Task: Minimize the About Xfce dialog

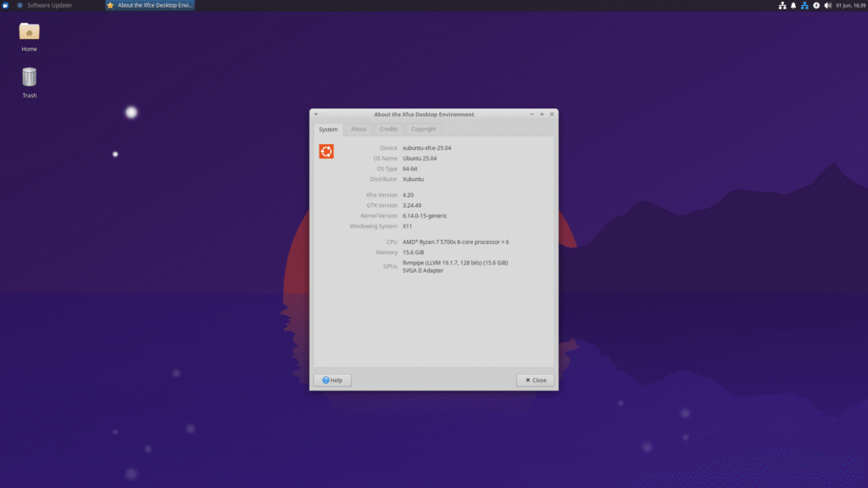Action: pos(532,114)
